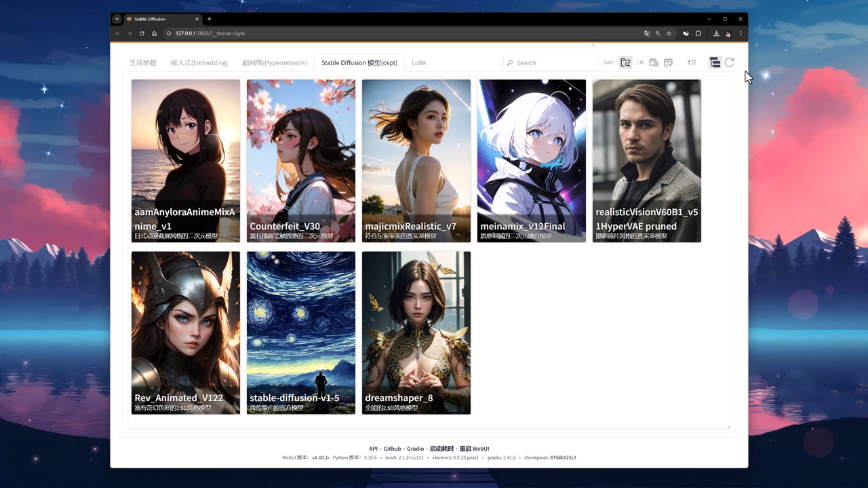Open browser downloads icon
This screenshot has width=868, height=488.
[x=716, y=33]
